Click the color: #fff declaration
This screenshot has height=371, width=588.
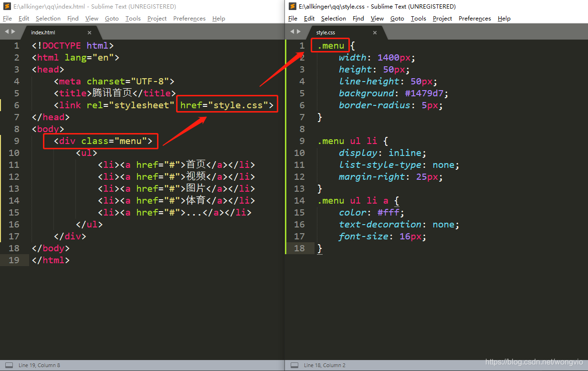(x=372, y=213)
